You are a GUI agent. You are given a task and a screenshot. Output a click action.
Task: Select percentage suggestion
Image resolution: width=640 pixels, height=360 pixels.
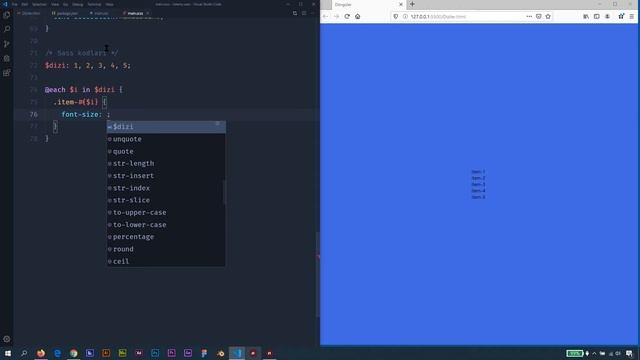[166, 237]
